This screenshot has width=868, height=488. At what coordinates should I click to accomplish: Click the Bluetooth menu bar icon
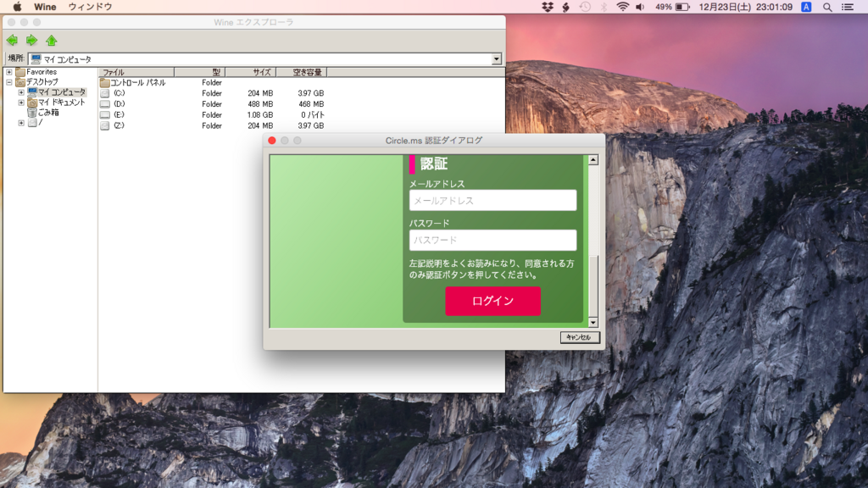point(604,7)
